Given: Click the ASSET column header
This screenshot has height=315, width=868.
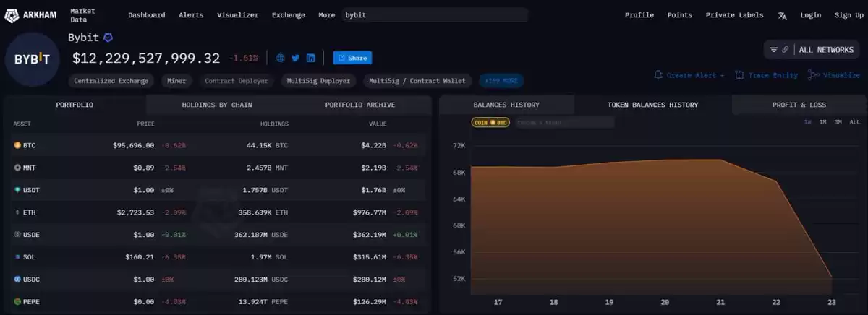Looking at the screenshot, I should click(x=22, y=124).
